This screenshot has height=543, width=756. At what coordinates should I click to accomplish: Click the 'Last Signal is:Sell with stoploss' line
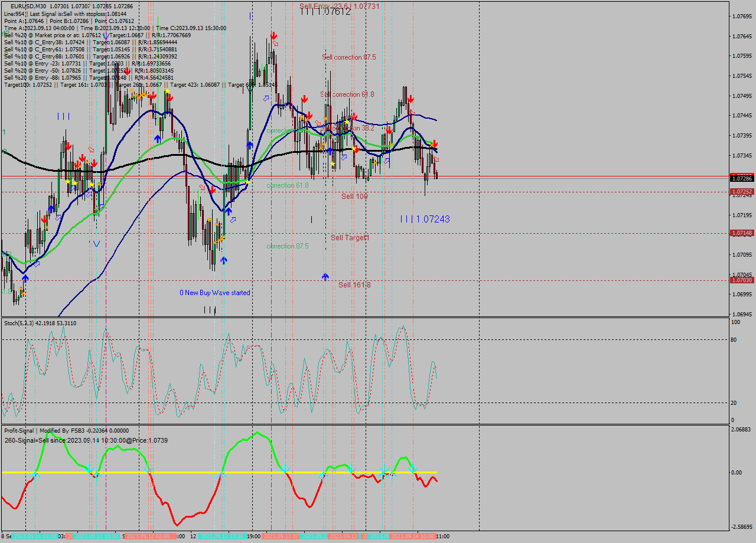click(x=77, y=13)
